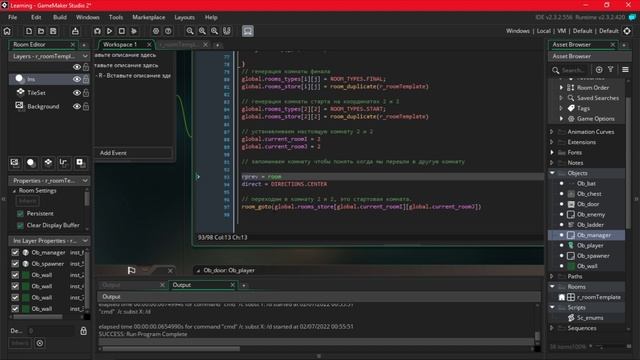Open the Asset Browser hamburger menu
This screenshot has height=360, width=640.
click(x=625, y=70)
